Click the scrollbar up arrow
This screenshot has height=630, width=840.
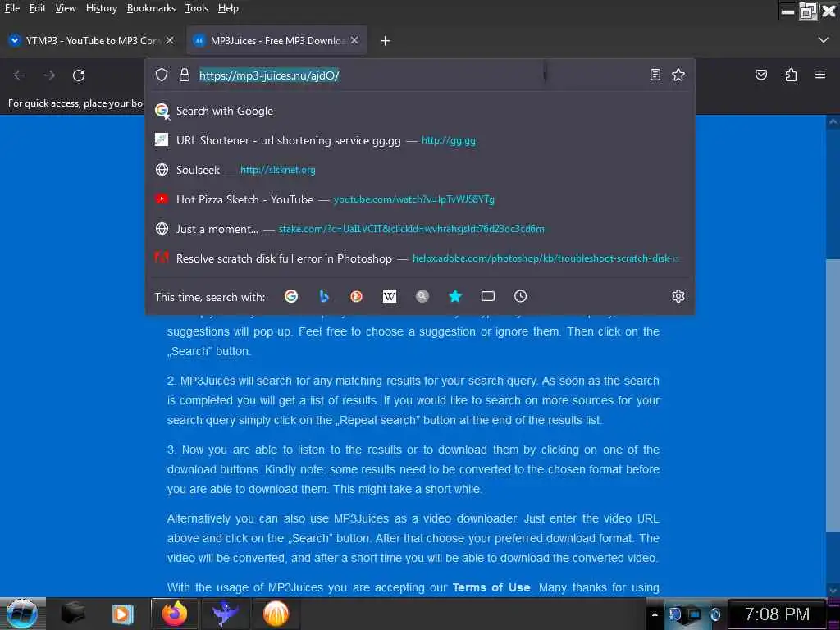click(833, 122)
